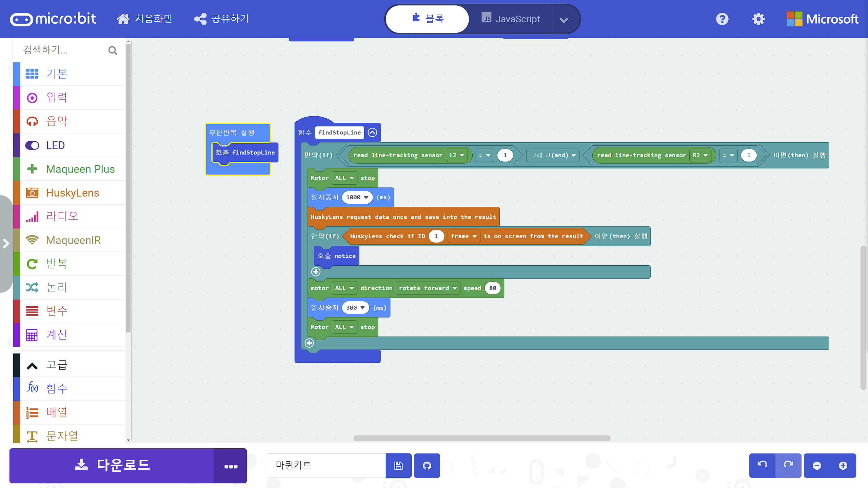Switch to the JavaScript editor view
The image size is (868, 488).
(x=511, y=19)
